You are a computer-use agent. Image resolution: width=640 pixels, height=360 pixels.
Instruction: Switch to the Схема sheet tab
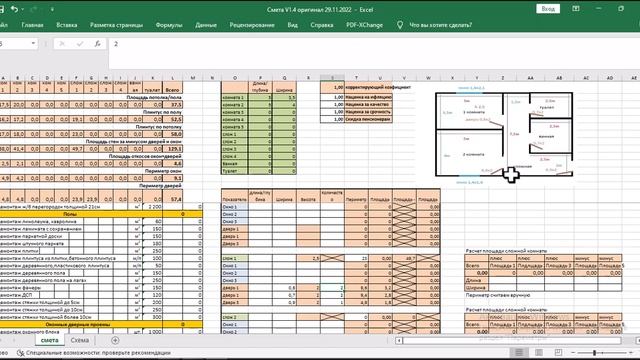(80, 340)
